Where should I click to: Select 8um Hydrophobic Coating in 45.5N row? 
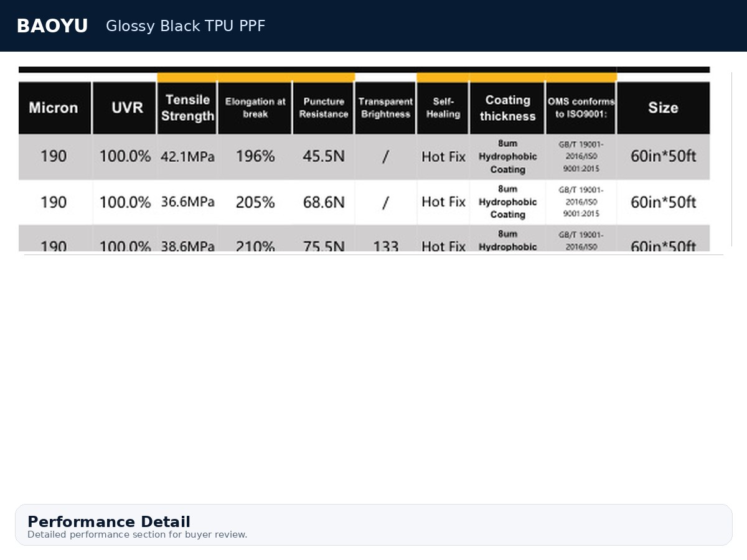tap(507, 156)
